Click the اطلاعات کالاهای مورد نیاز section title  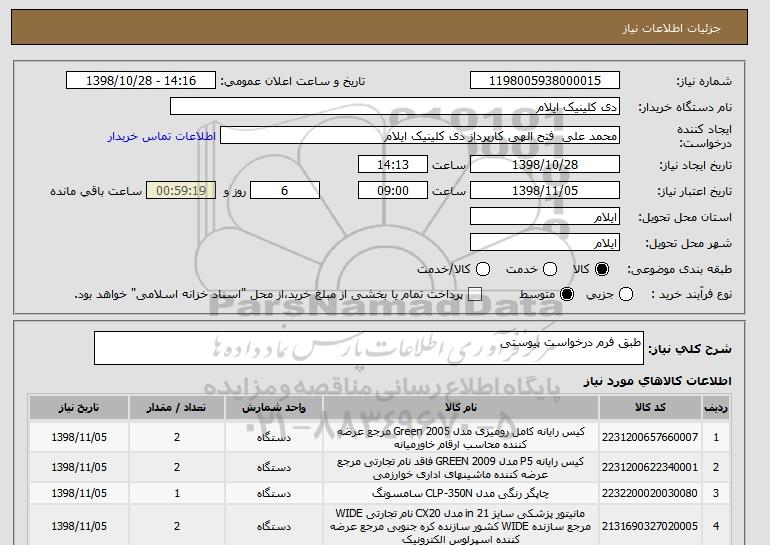pyautogui.click(x=657, y=381)
